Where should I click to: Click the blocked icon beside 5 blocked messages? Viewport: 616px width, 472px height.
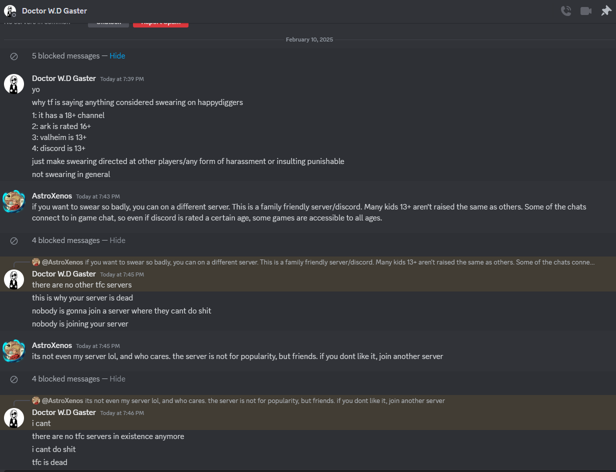(14, 56)
